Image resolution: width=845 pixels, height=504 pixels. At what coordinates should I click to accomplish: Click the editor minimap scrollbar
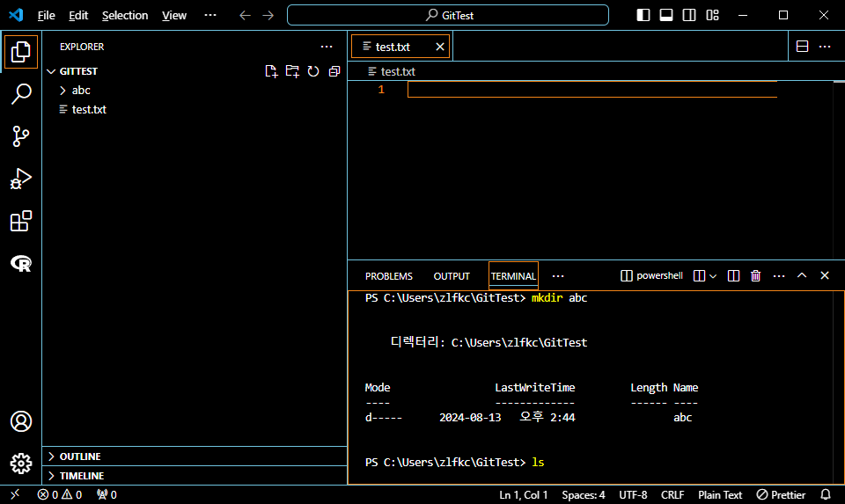pos(839,170)
